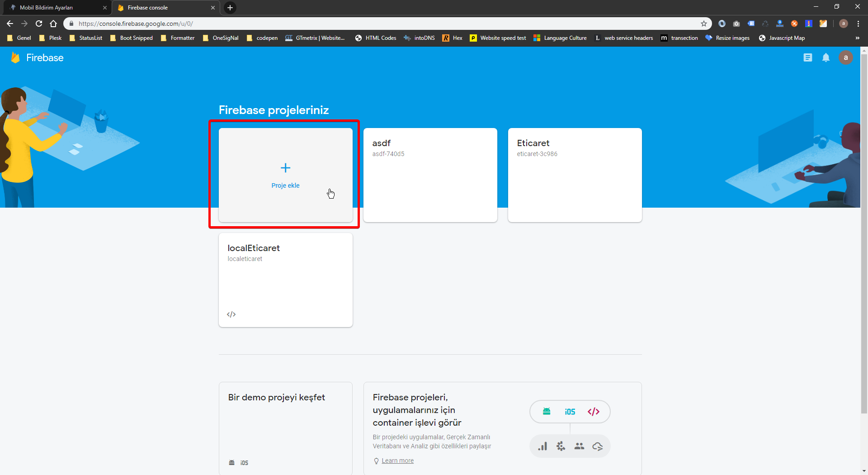Open the Website speed test bookmark
This screenshot has width=868, height=475.
(x=498, y=38)
